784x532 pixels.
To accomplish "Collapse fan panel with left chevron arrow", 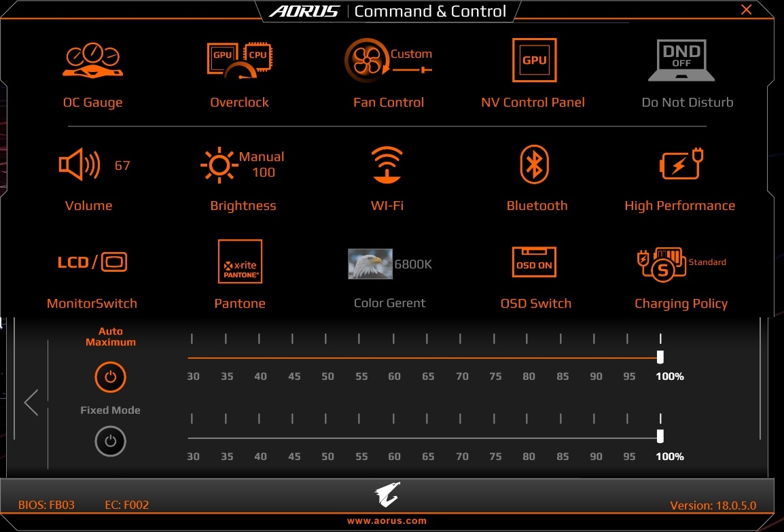I will tap(31, 402).
